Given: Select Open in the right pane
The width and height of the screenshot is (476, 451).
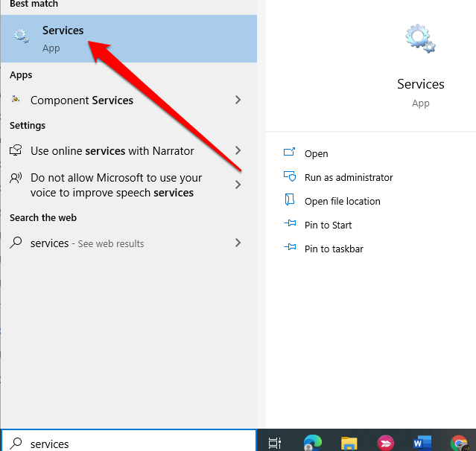Looking at the screenshot, I should click(316, 153).
